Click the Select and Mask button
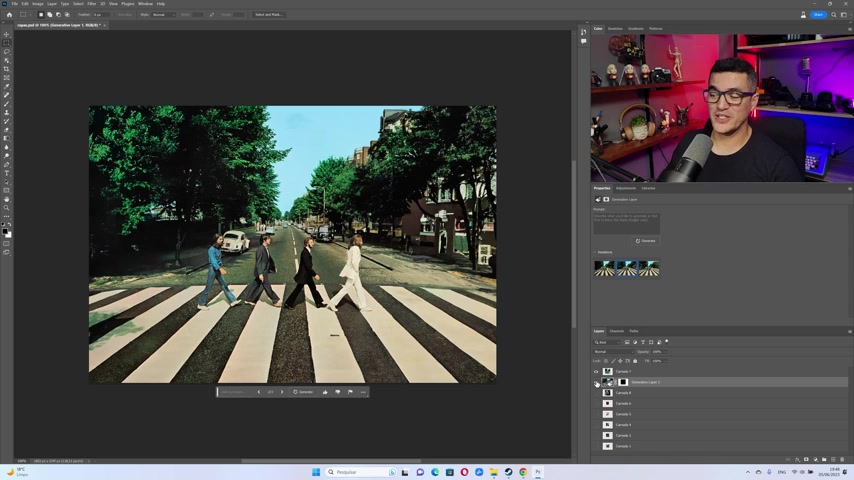Viewport: 854px width, 480px height. pos(269,15)
